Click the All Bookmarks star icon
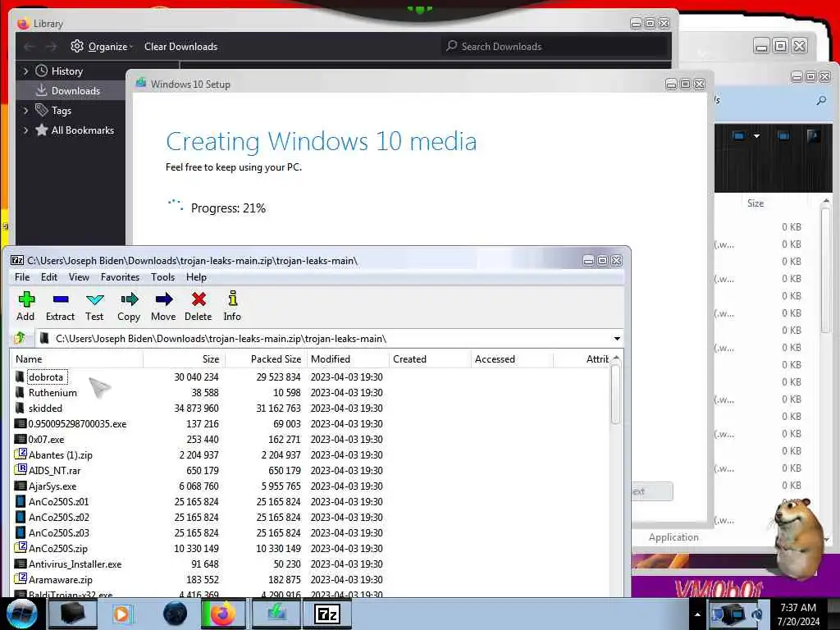 click(41, 130)
